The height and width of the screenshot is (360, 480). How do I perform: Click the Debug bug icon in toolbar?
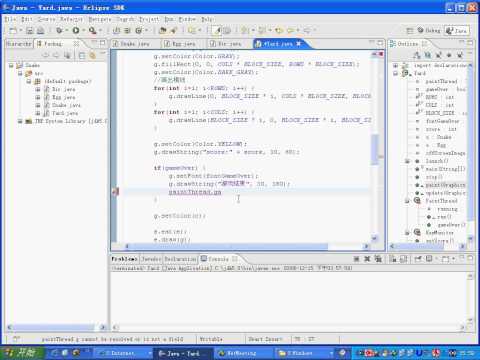click(x=59, y=30)
